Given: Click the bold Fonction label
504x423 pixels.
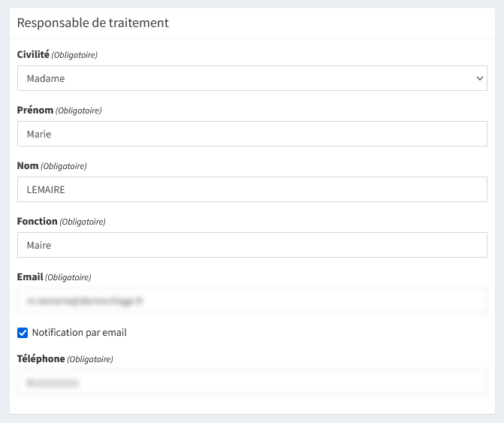Looking at the screenshot, I should click(x=37, y=221).
